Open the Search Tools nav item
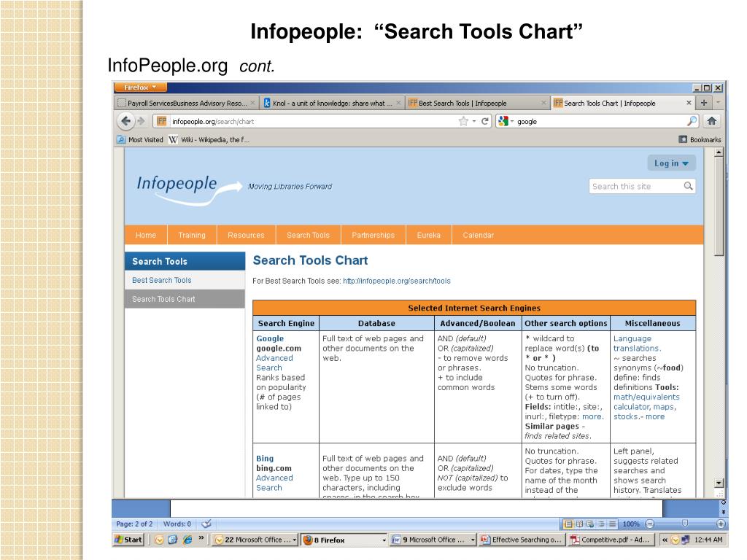Image resolution: width=747 pixels, height=560 pixels. pyautogui.click(x=308, y=235)
